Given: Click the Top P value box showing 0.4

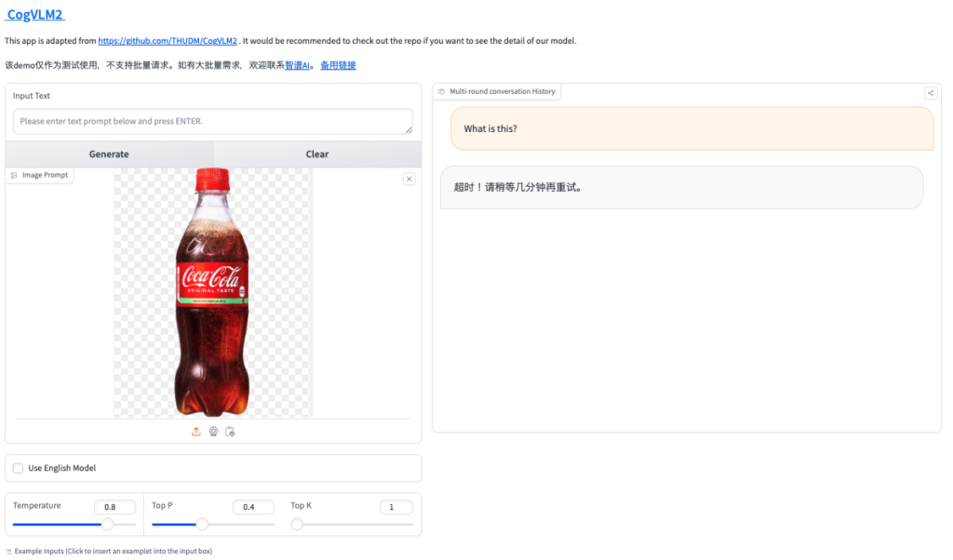Looking at the screenshot, I should 253,507.
